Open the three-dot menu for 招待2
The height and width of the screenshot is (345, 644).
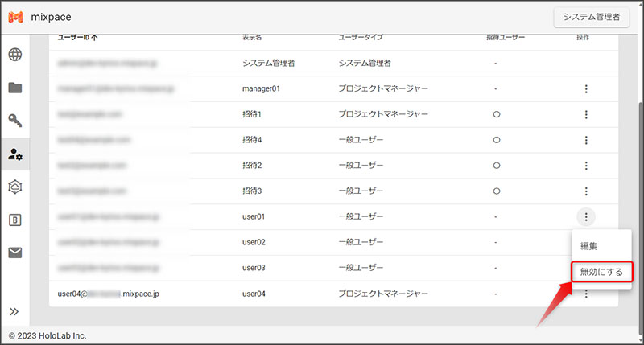[586, 166]
